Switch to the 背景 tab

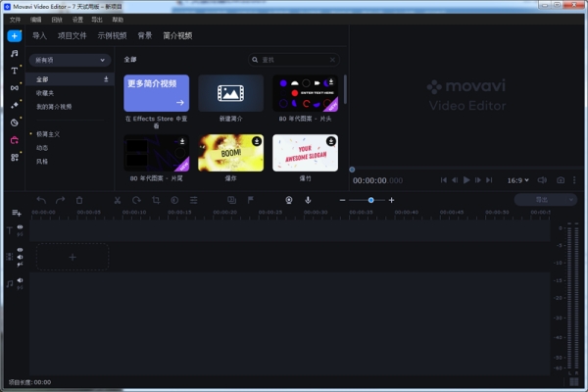coord(145,35)
